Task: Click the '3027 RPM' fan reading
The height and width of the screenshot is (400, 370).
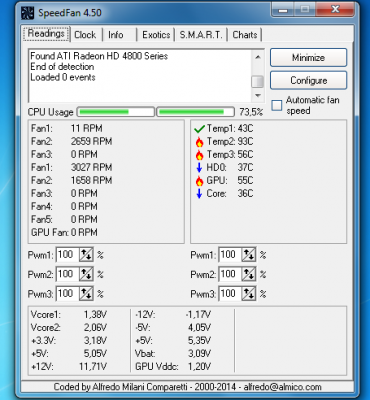Action: click(91, 168)
